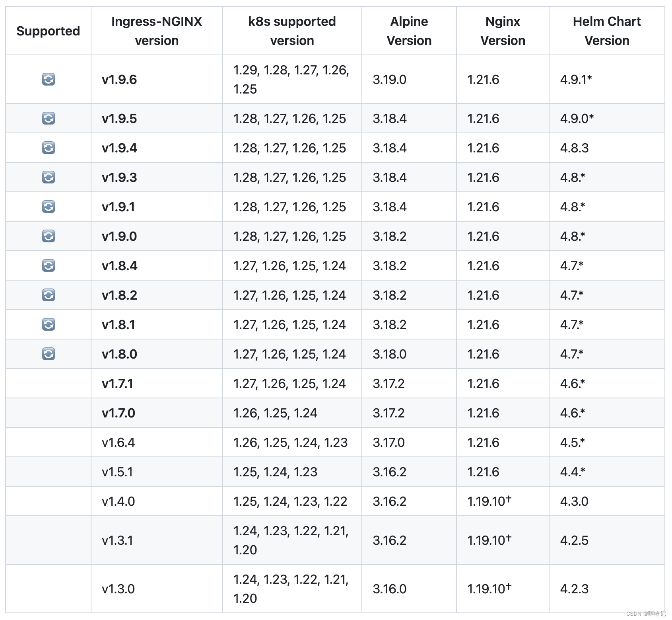
Task: Click Helm chart version 4.9.1*
Action: point(576,80)
